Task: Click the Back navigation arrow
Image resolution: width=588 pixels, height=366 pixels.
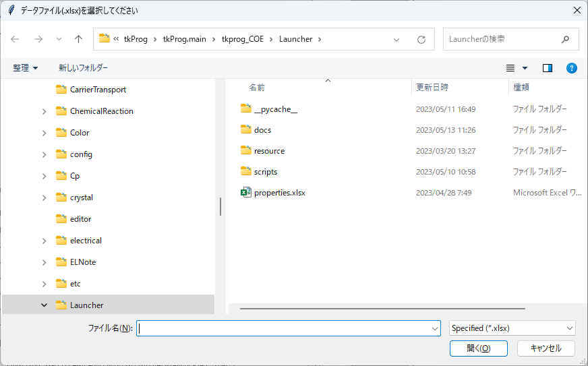Action: (15, 39)
